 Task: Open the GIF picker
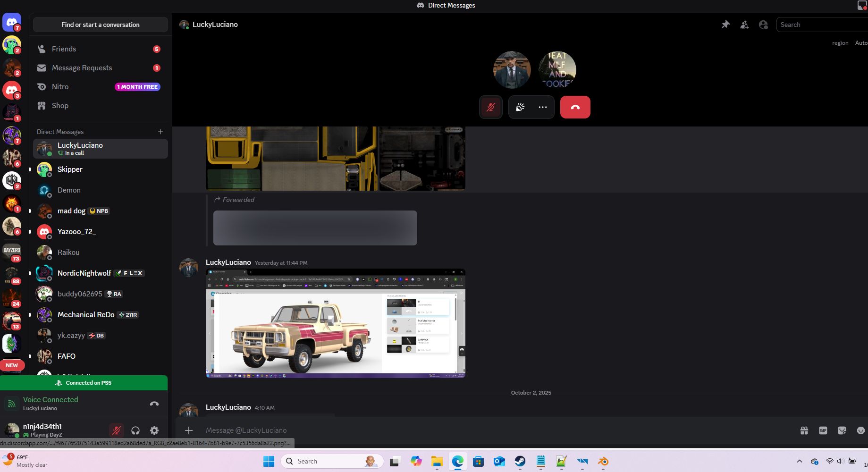823,430
